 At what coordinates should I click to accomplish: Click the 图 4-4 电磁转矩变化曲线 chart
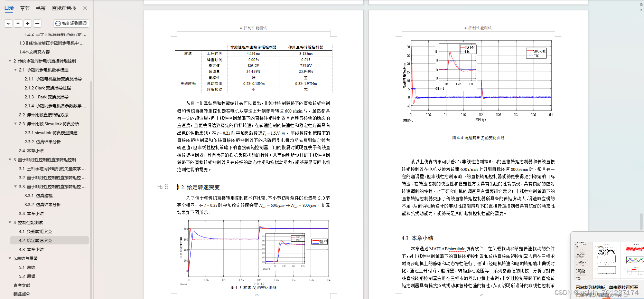[477, 81]
